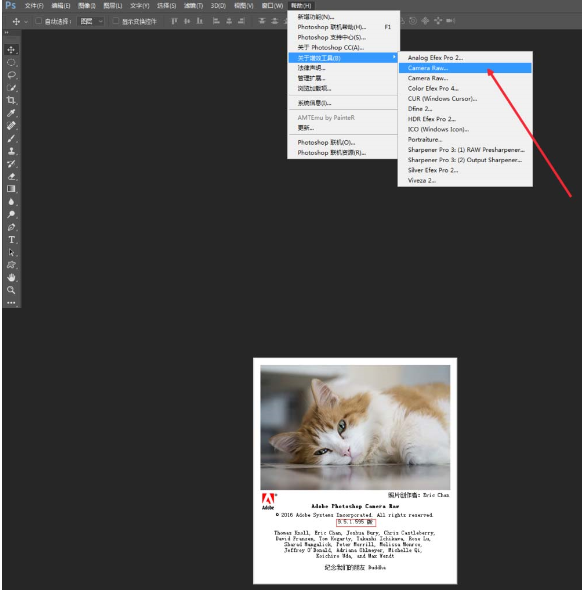
Task: Open the 滤镜(T) menu
Action: 193,6
